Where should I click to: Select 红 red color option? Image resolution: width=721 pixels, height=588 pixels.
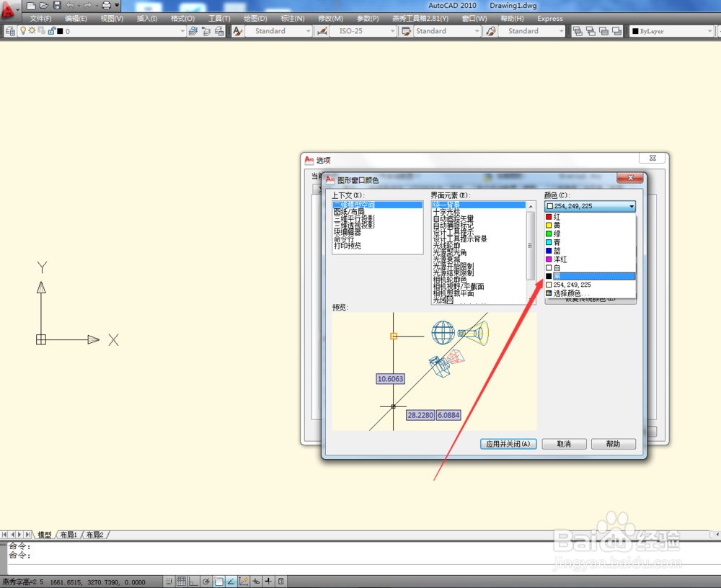590,216
